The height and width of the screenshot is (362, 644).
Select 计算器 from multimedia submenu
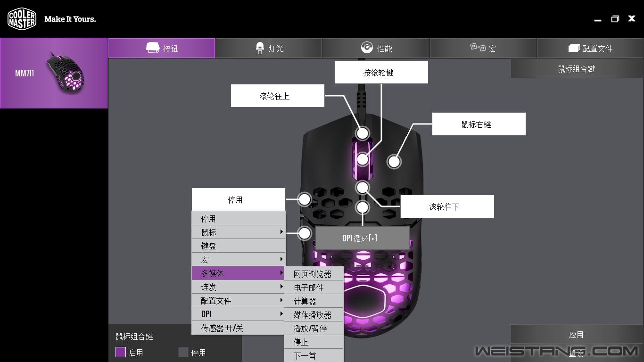click(314, 301)
